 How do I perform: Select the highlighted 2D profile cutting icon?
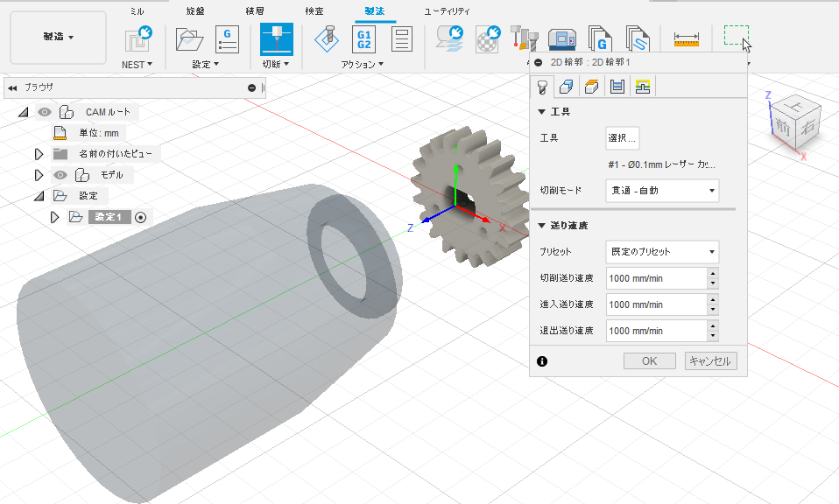point(277,39)
